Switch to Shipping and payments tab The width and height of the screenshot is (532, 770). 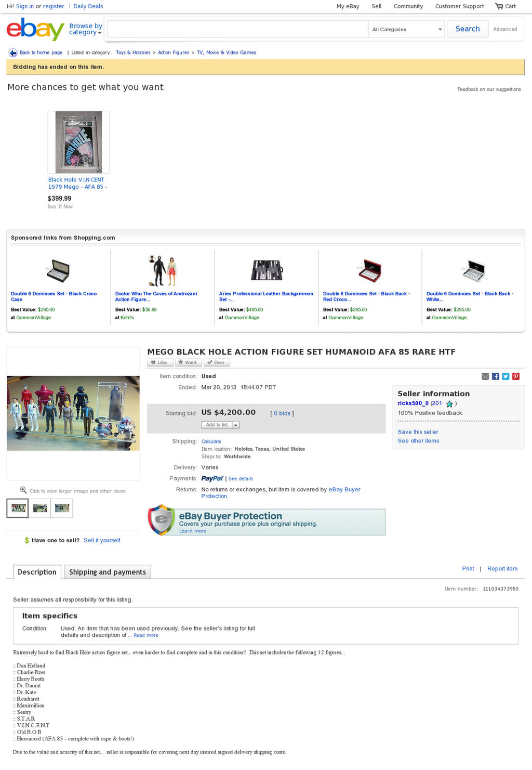108,572
